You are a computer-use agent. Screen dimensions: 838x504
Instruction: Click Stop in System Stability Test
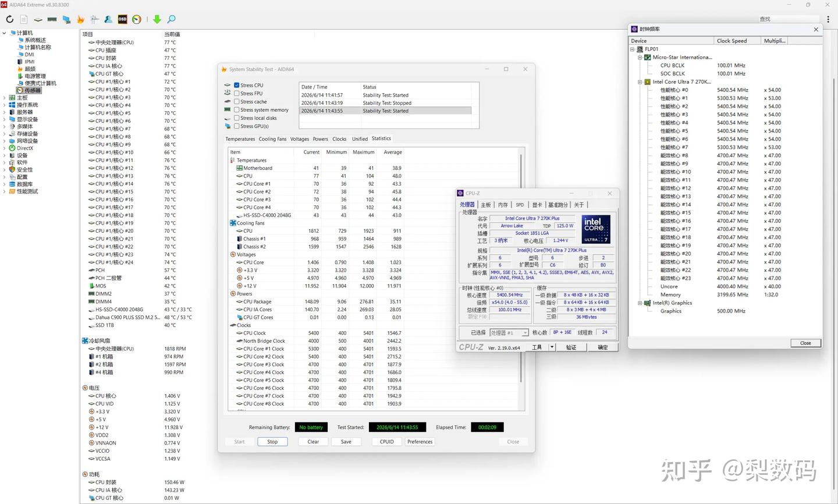[x=272, y=442]
